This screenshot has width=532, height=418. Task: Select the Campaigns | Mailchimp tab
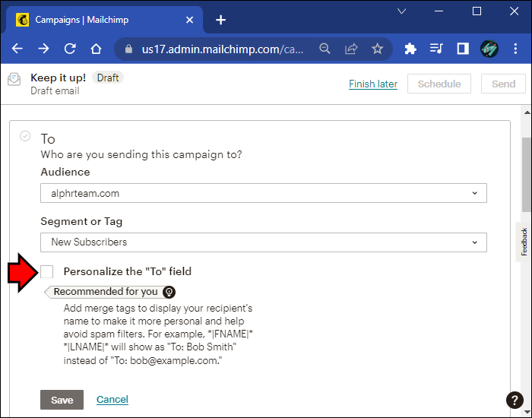point(99,20)
